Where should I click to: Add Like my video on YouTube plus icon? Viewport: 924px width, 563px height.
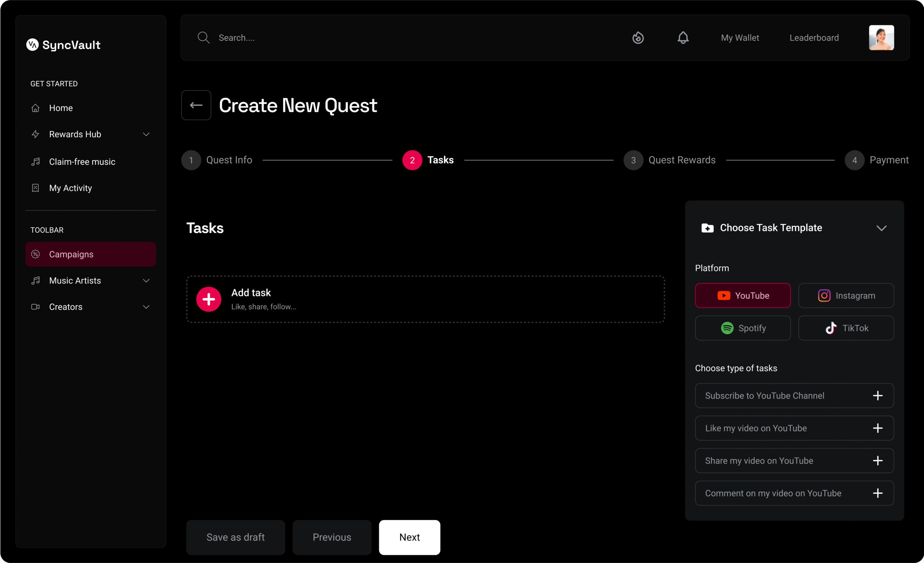pyautogui.click(x=877, y=428)
